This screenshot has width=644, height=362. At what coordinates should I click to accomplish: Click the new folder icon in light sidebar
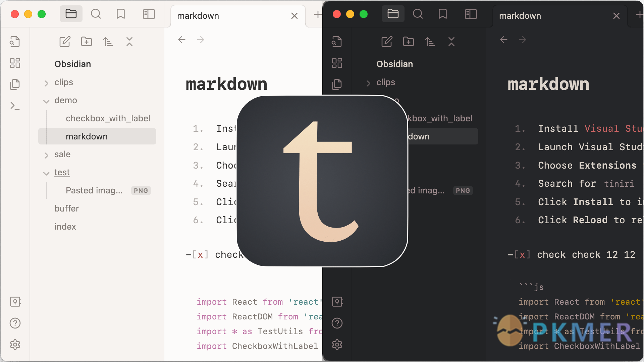point(86,42)
